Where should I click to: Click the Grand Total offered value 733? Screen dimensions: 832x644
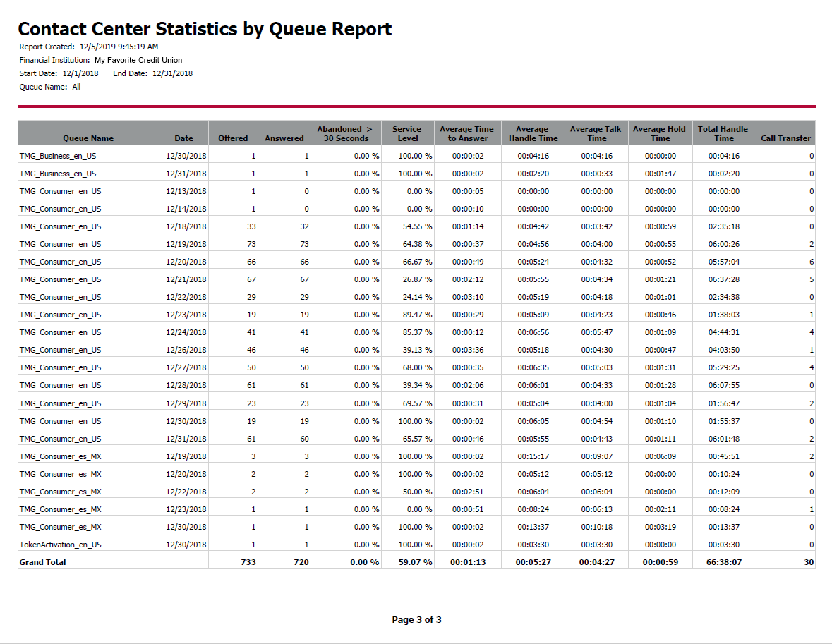click(248, 562)
